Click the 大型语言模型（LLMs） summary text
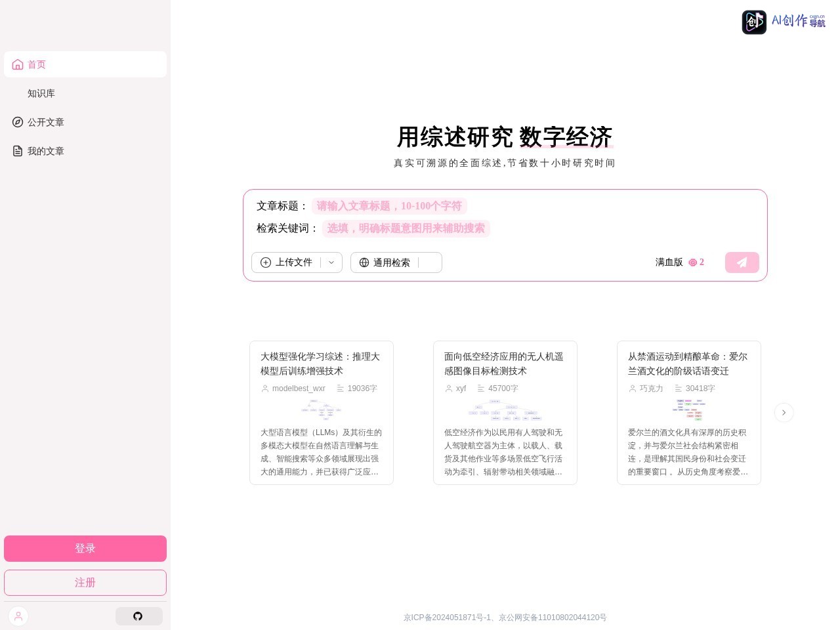Viewport: 840px width, 630px height. coord(322,452)
